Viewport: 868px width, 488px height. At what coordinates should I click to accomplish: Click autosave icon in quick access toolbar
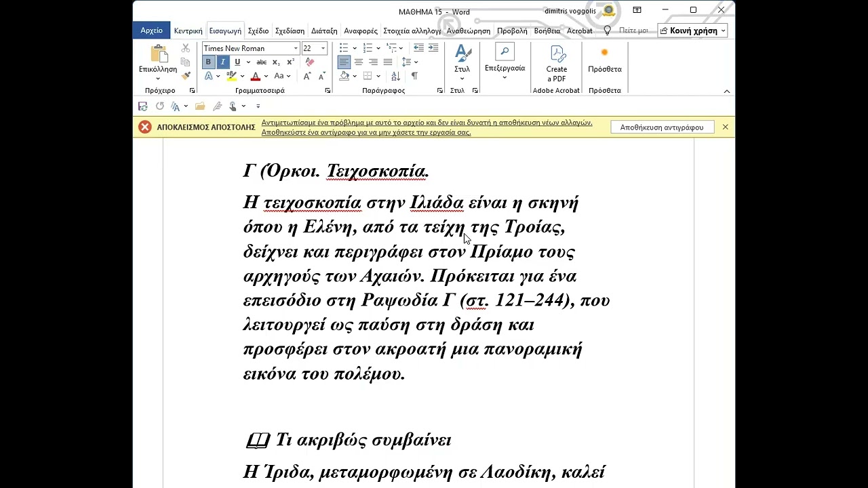[142, 106]
